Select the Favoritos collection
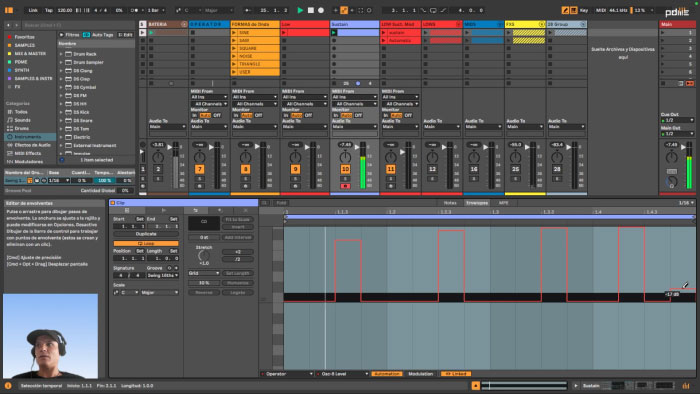The image size is (700, 394). (24, 37)
